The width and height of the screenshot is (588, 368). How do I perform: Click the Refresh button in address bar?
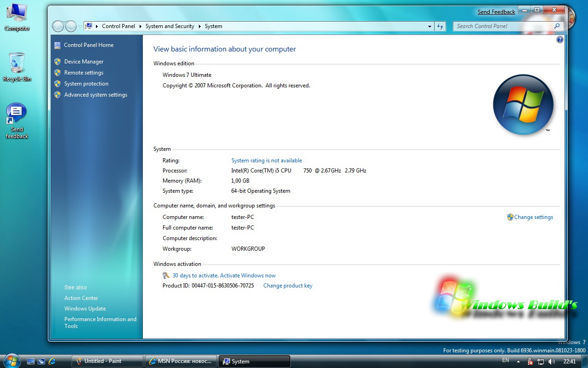440,27
